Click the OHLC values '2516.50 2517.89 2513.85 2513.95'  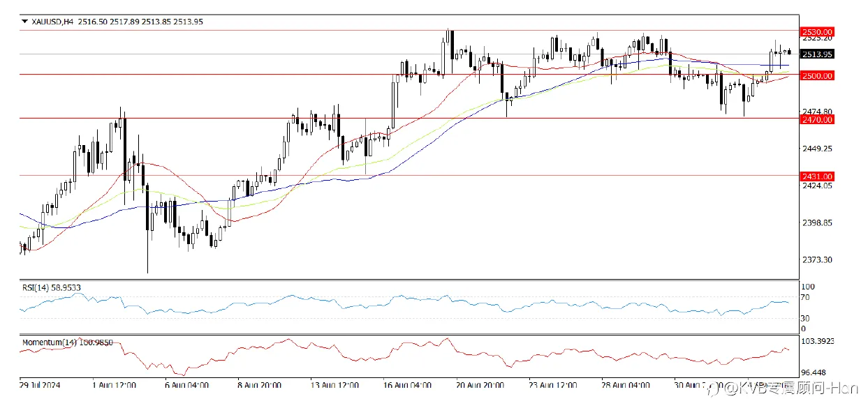coord(140,22)
